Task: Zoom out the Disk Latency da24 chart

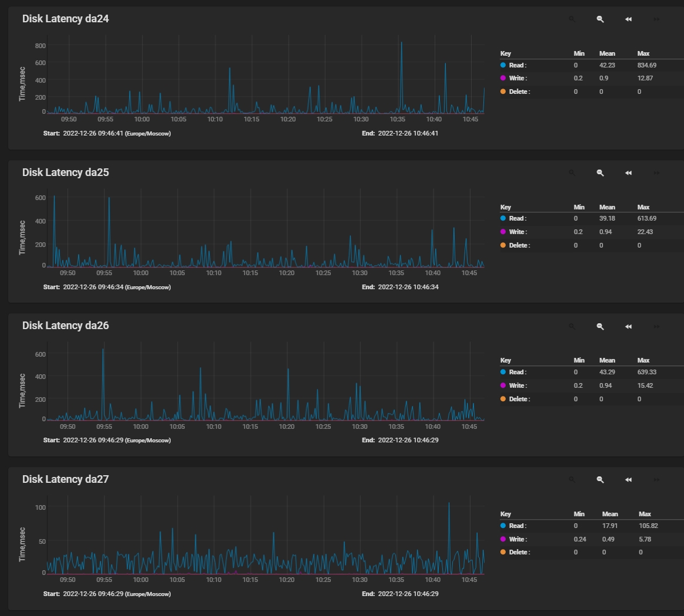Action: click(600, 19)
